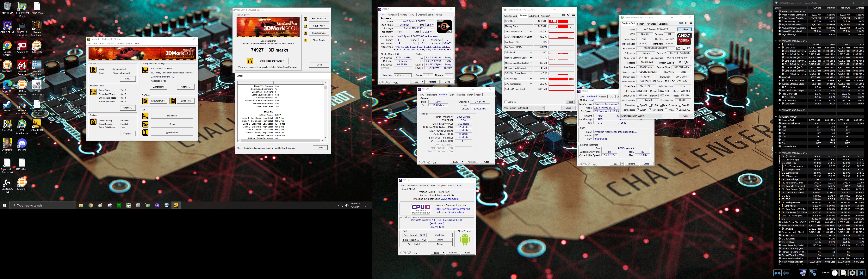Click the Lookup button in GPU-Z
868x279 pixels.
click(x=684, y=29)
